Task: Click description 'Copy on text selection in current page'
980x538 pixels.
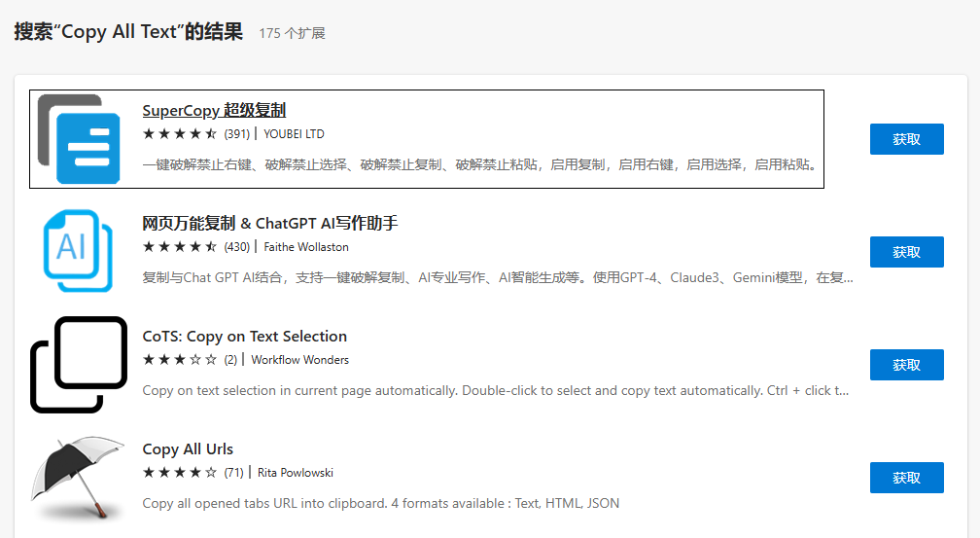Action: pos(496,390)
